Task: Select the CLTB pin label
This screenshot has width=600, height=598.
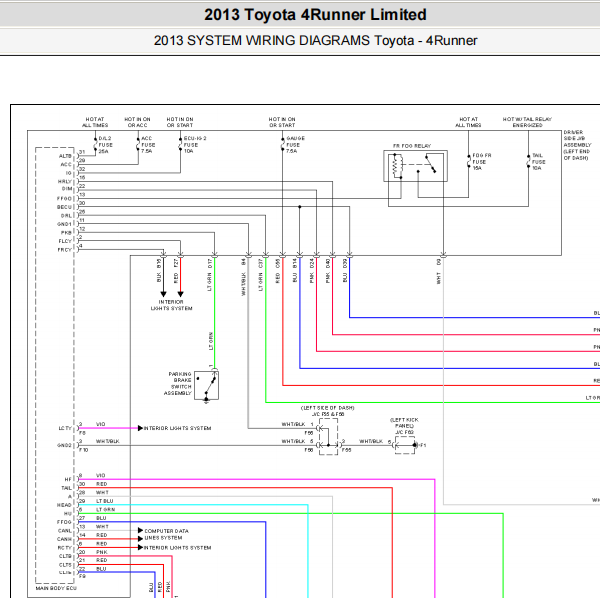Action: (x=65, y=556)
